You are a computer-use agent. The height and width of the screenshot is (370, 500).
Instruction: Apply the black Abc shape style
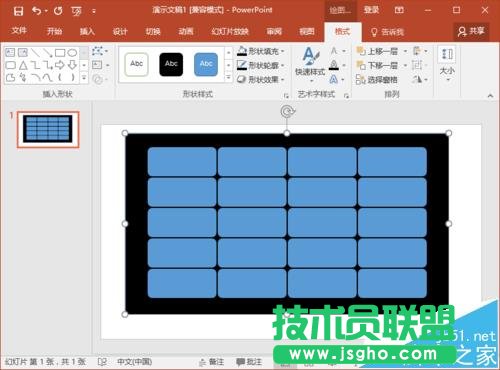click(171, 64)
